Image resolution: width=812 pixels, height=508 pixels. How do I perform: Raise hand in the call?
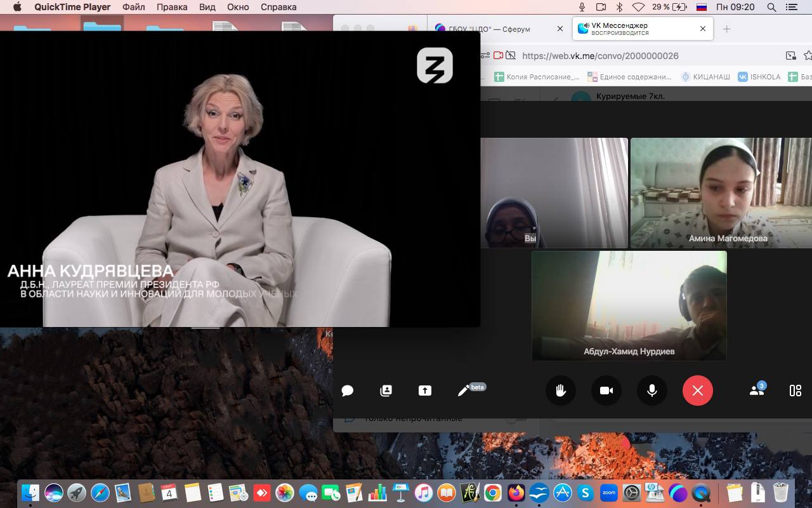[x=561, y=391]
